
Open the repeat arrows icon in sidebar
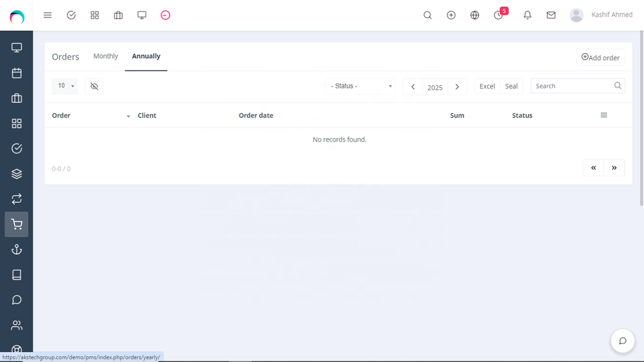pyautogui.click(x=17, y=199)
